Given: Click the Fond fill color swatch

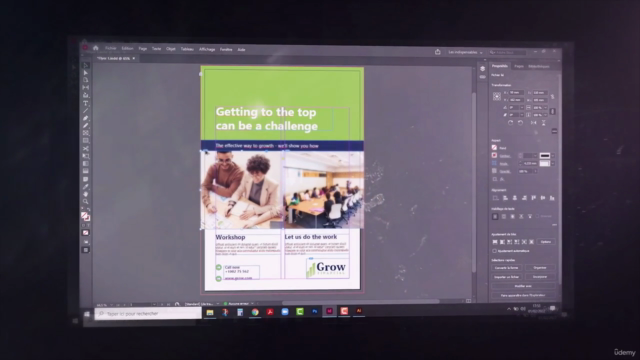Looking at the screenshot, I should 494,148.
